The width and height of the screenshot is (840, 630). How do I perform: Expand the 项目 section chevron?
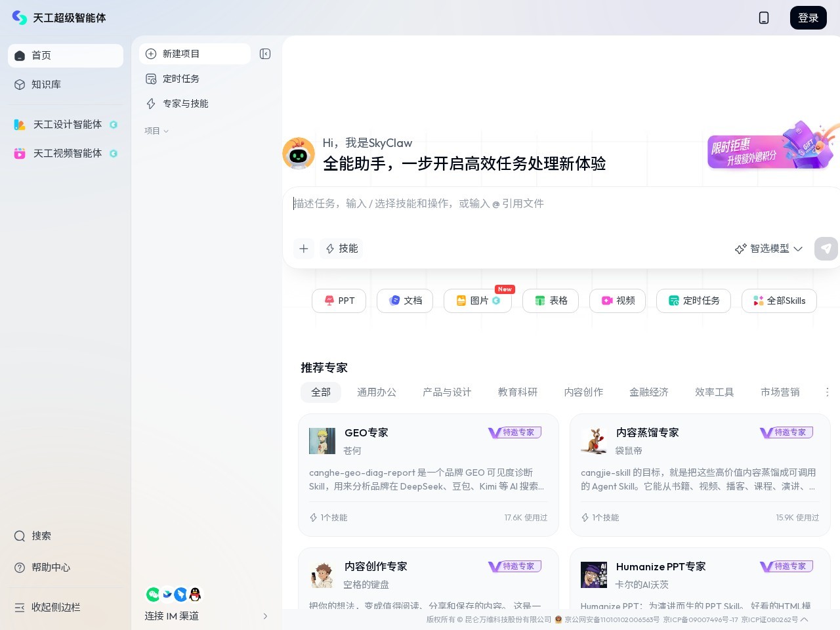tap(166, 131)
